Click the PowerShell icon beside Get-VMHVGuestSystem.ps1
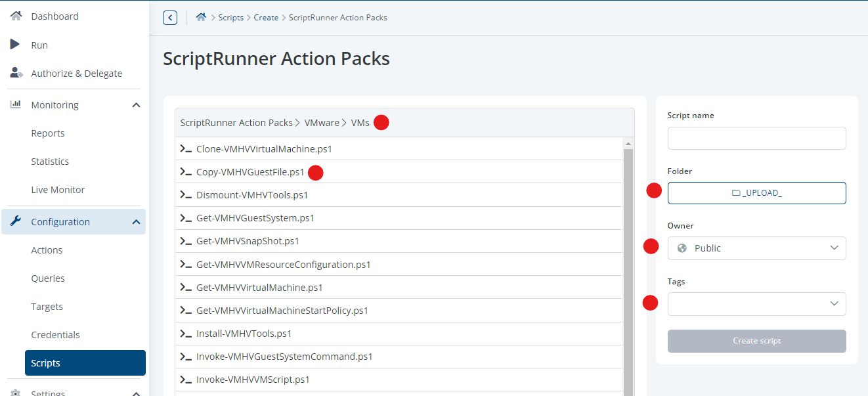 click(186, 218)
